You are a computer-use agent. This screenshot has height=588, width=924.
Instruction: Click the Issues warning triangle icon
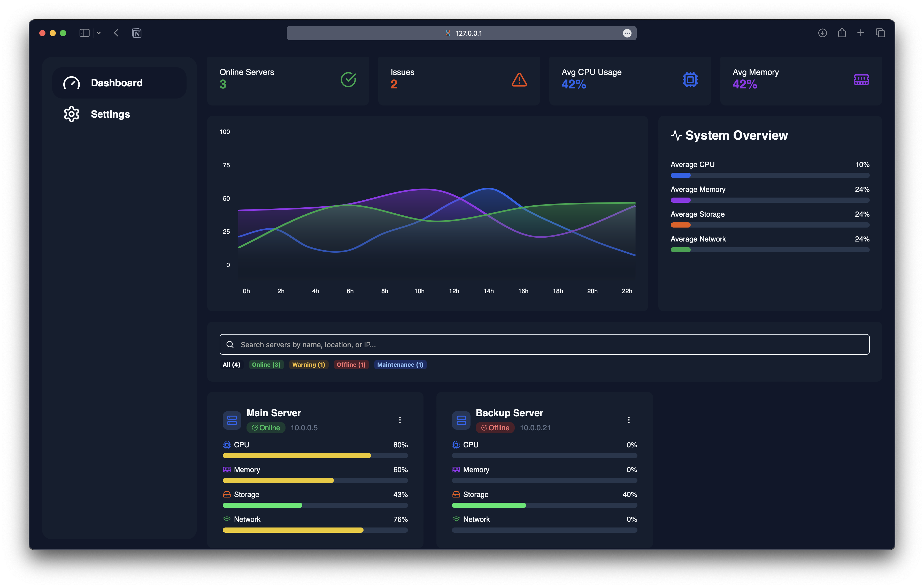pos(519,79)
